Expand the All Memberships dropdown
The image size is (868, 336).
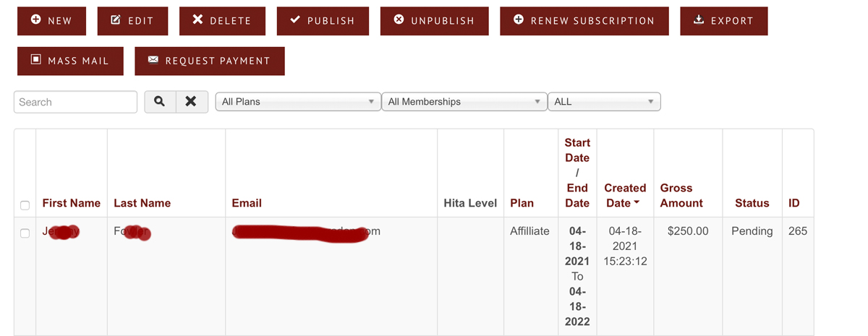pyautogui.click(x=464, y=102)
